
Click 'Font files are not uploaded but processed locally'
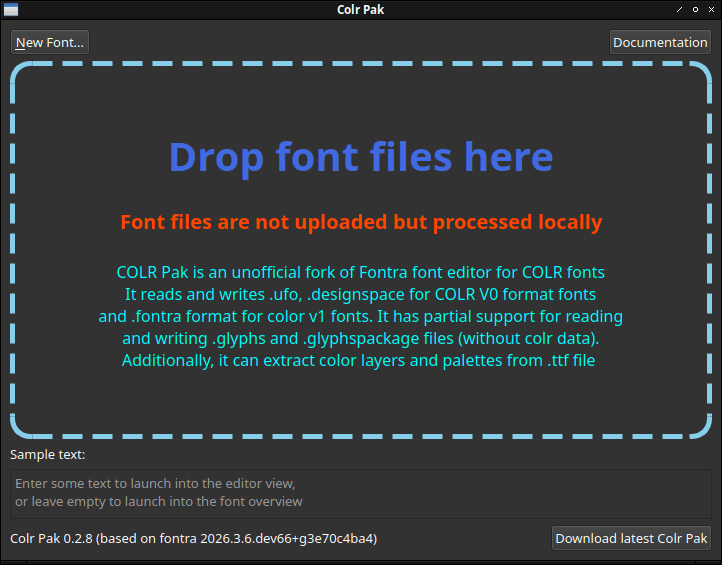361,222
